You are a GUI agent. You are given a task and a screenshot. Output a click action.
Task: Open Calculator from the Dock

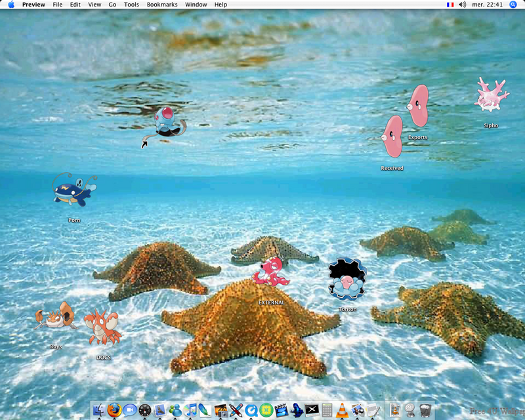pos(327,410)
